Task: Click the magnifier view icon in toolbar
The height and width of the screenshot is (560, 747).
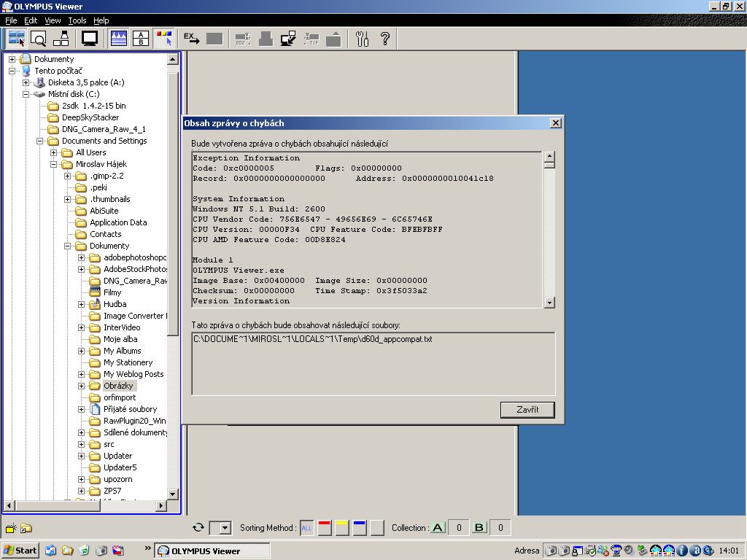Action: pos(39,39)
